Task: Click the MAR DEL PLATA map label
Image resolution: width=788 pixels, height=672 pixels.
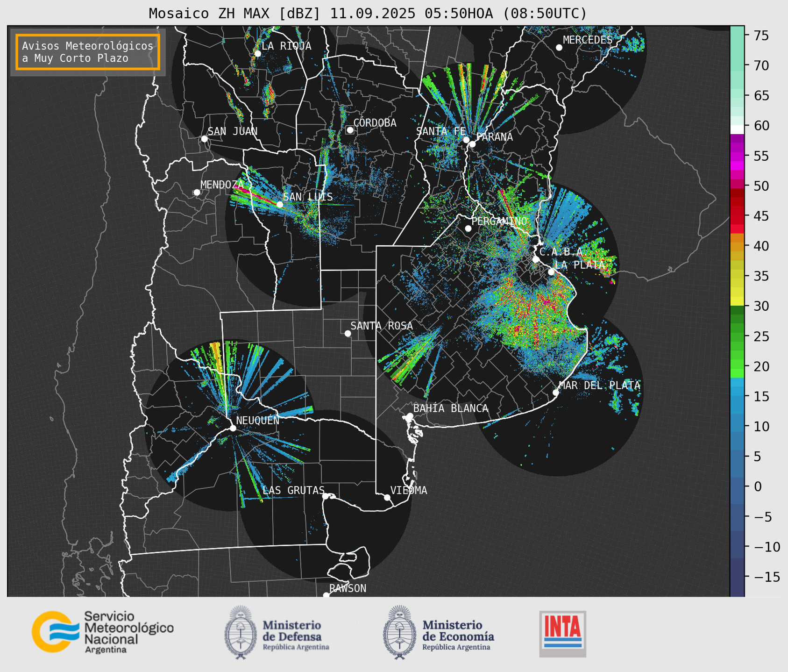Action: pyautogui.click(x=599, y=386)
